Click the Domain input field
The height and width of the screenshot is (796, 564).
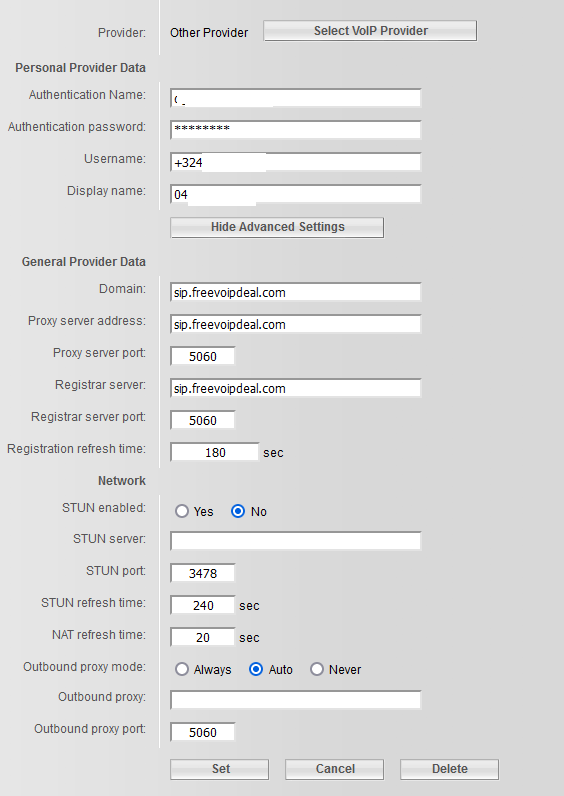click(295, 292)
